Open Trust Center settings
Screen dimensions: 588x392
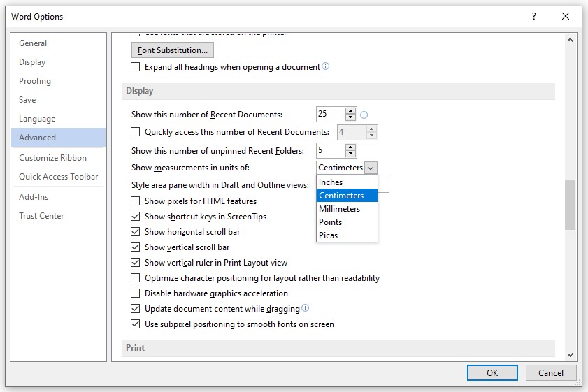[58, 216]
